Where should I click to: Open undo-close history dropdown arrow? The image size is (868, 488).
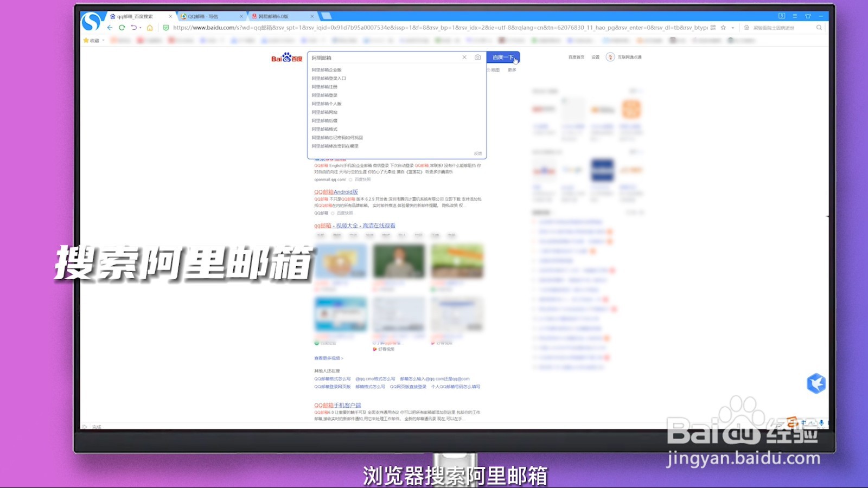pos(141,28)
